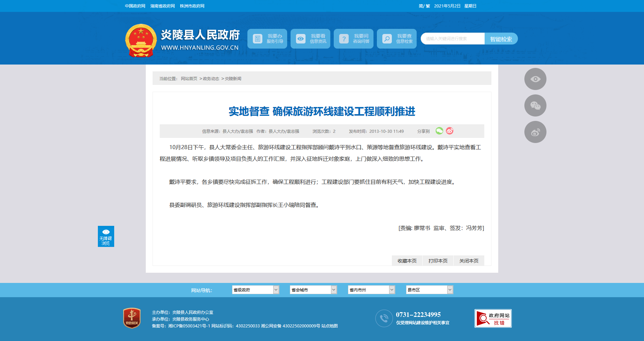This screenshot has width=644, height=341.
Task: Click the 打印本页 button
Action: pos(438,261)
